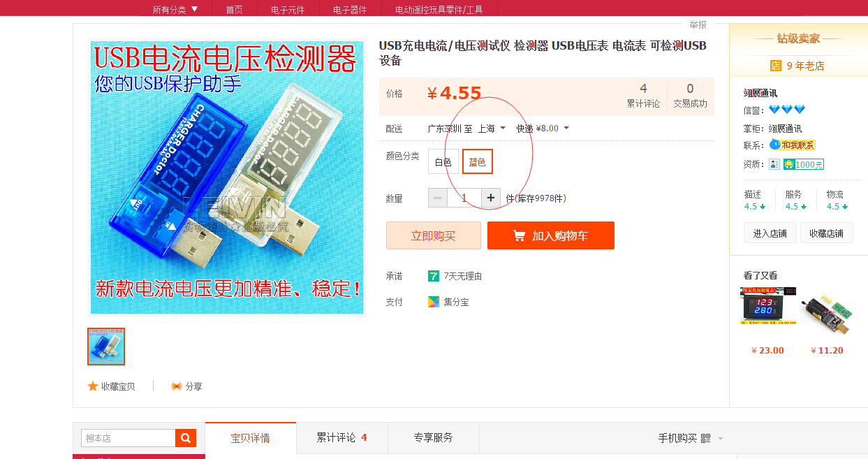Open the 所有分类 category dropdown
Image resolution: width=868 pixels, height=459 pixels.
tap(175, 9)
